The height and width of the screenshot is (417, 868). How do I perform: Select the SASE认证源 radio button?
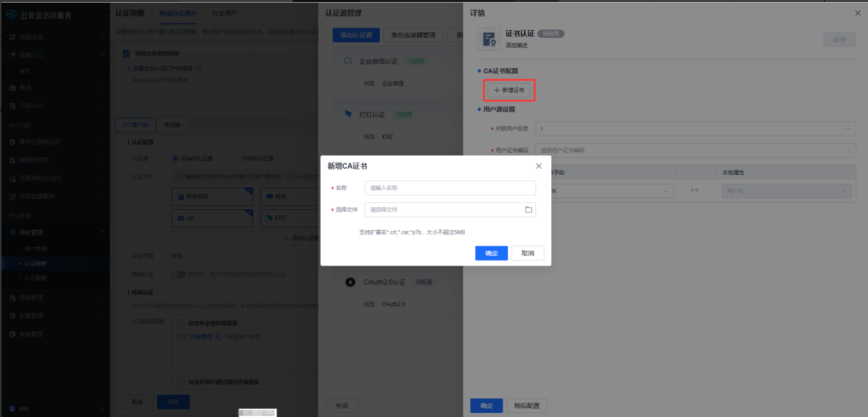[x=237, y=158]
